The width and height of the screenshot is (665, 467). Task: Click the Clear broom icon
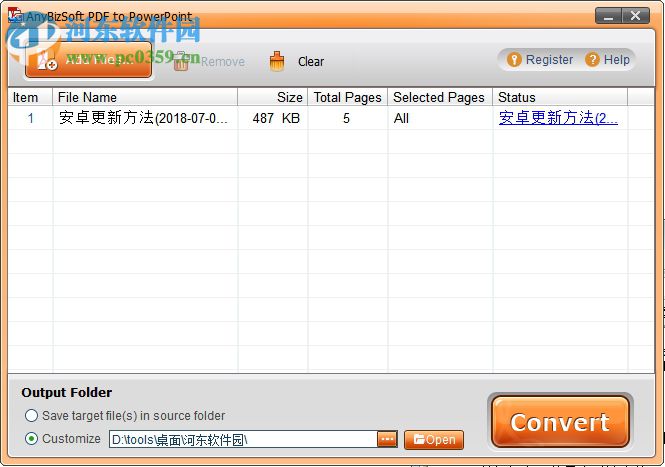click(x=277, y=62)
